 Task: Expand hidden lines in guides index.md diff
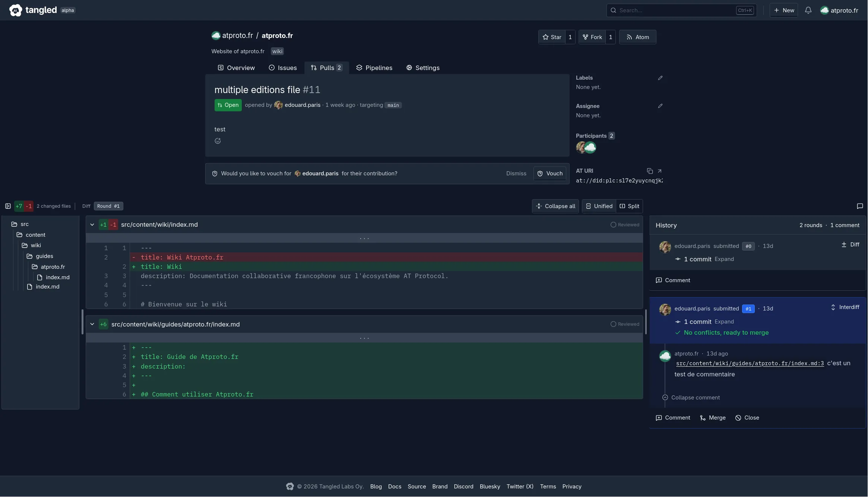(364, 338)
